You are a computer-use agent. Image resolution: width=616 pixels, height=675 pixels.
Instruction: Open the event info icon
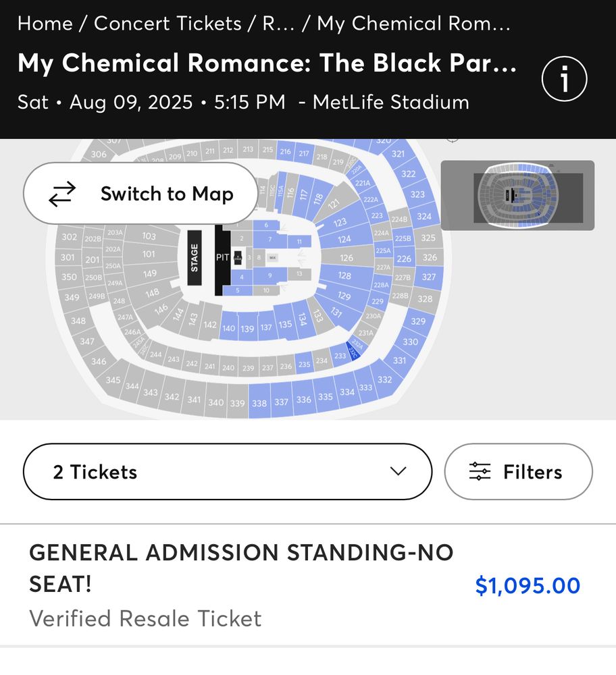point(564,79)
